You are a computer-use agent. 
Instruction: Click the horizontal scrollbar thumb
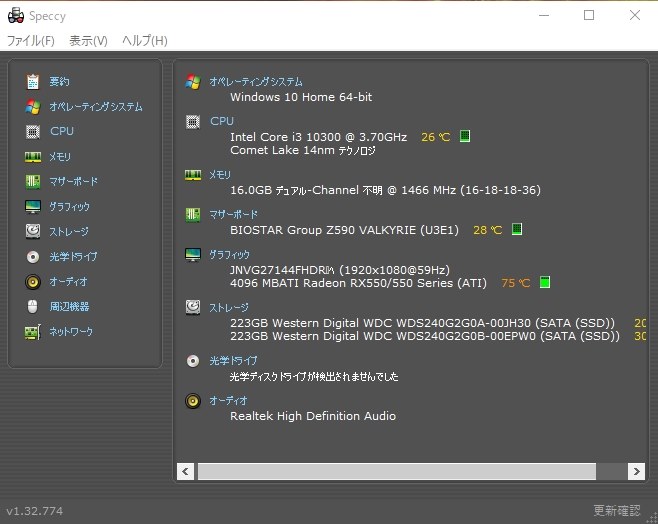[x=397, y=472]
